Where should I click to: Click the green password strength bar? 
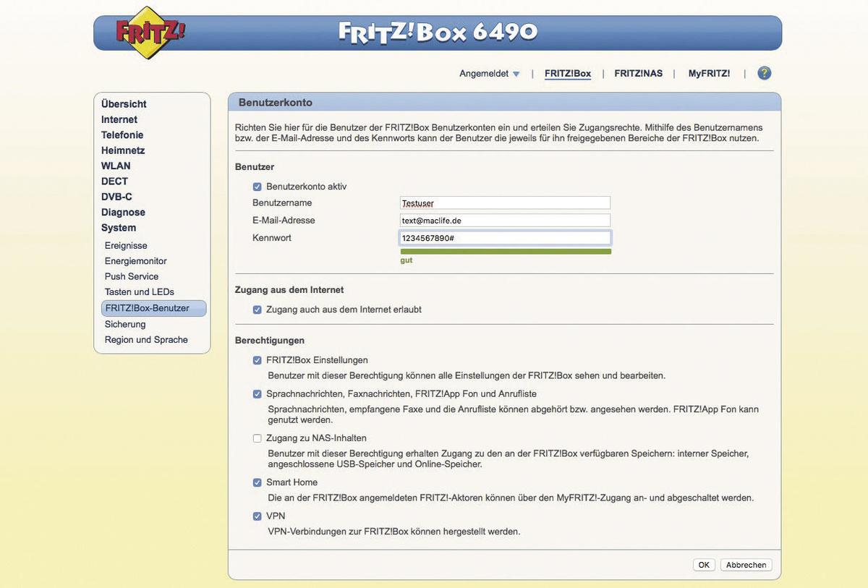(x=506, y=252)
